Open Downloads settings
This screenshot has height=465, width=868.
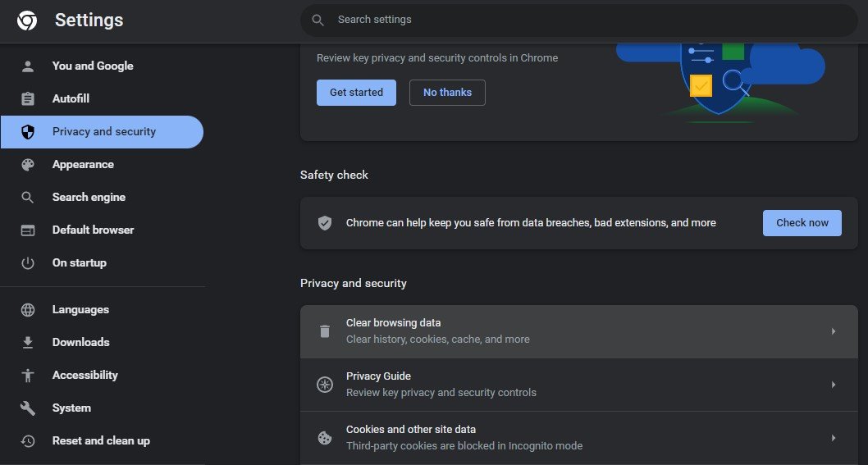102,342
